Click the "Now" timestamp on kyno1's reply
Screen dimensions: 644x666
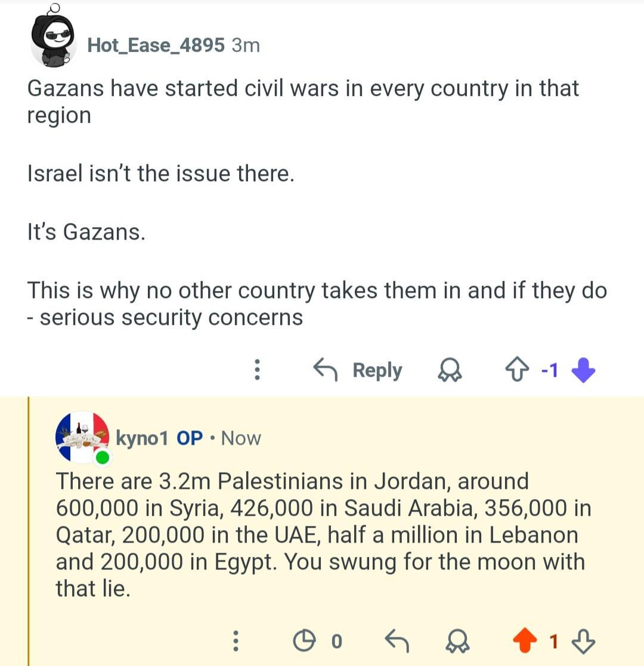pos(241,438)
